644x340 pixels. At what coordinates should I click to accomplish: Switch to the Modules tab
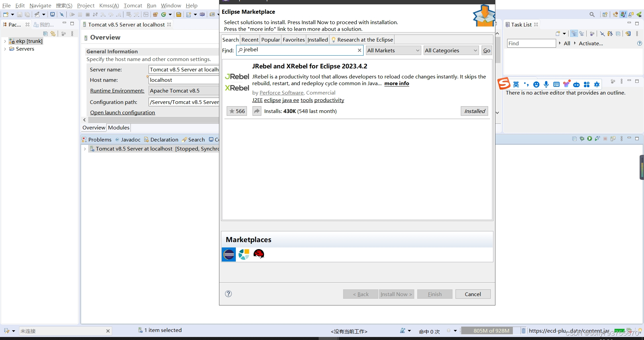[118, 128]
